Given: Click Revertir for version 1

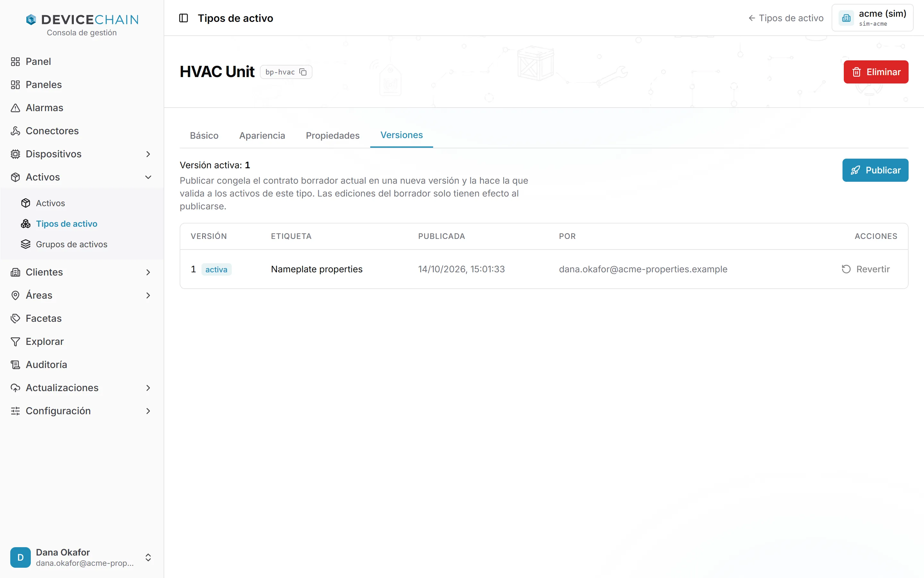Looking at the screenshot, I should 866,269.
